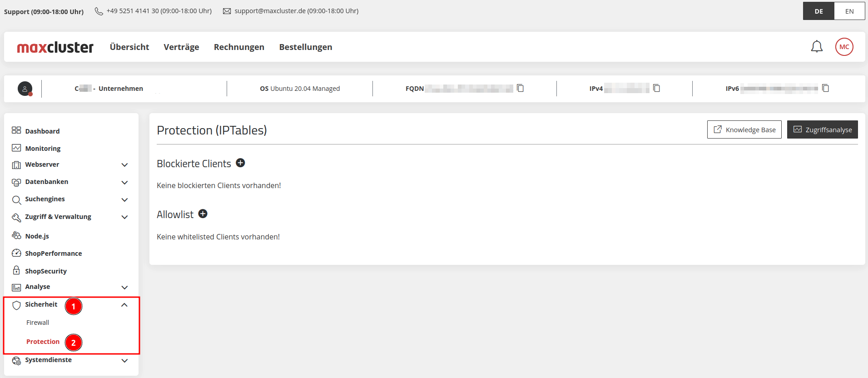Click the maxcluster logo
This screenshot has width=868, height=378.
(x=55, y=47)
